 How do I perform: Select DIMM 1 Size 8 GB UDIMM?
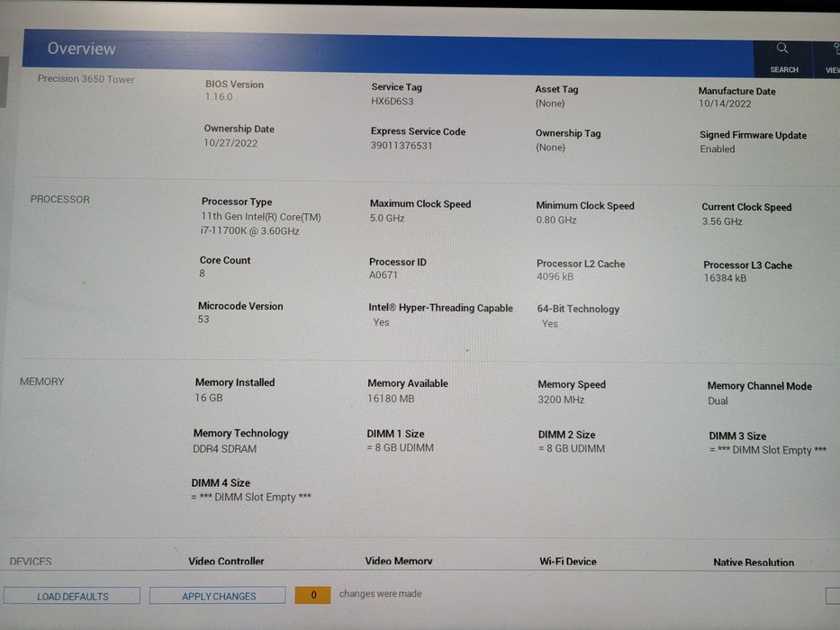pyautogui.click(x=400, y=448)
